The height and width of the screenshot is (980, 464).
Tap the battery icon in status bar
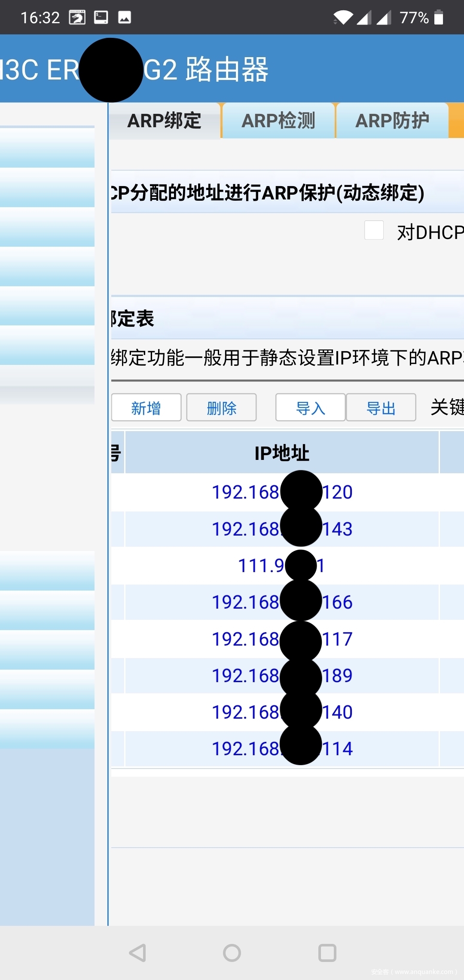pyautogui.click(x=439, y=18)
